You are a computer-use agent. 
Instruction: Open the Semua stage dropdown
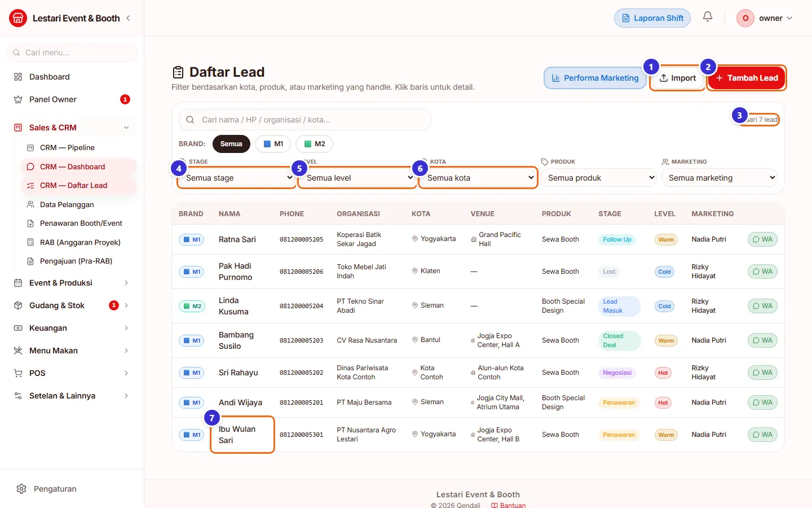pyautogui.click(x=237, y=178)
